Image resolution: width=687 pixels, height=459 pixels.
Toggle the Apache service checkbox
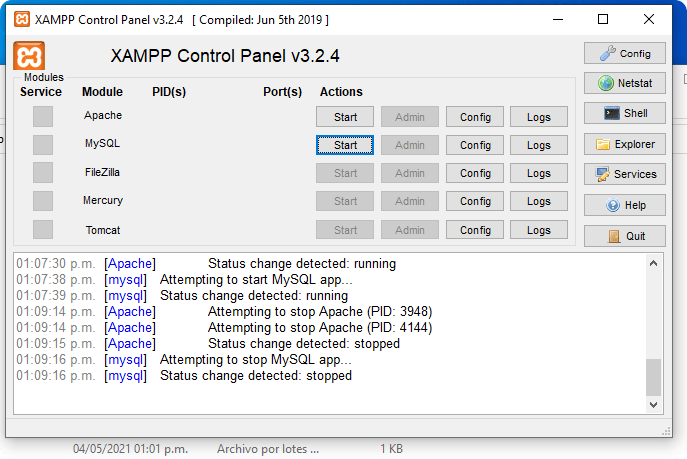pyautogui.click(x=43, y=116)
